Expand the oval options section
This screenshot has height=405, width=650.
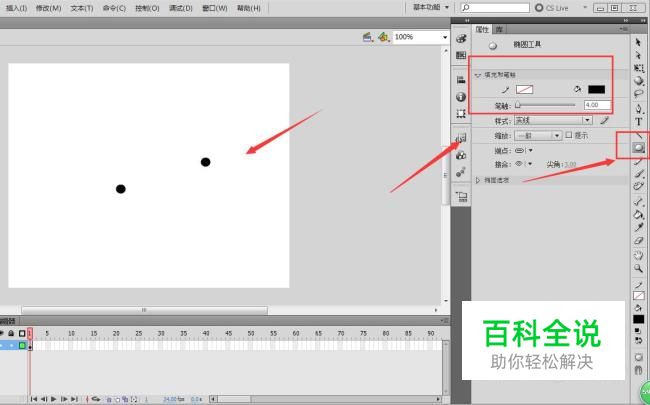478,180
